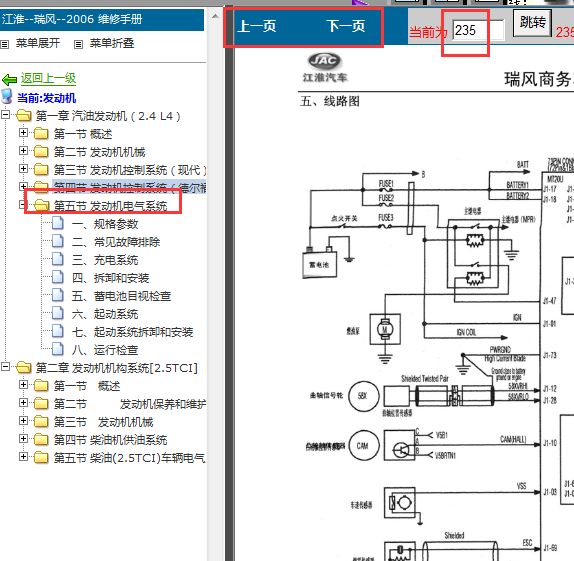Click page icon beside 一、规格参数
This screenshot has height=561, width=574.
57,223
